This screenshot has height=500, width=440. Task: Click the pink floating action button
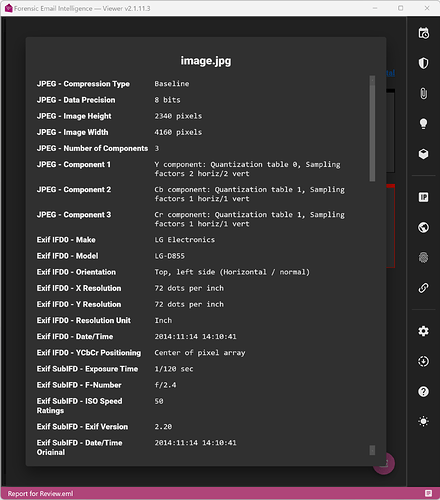point(384,463)
